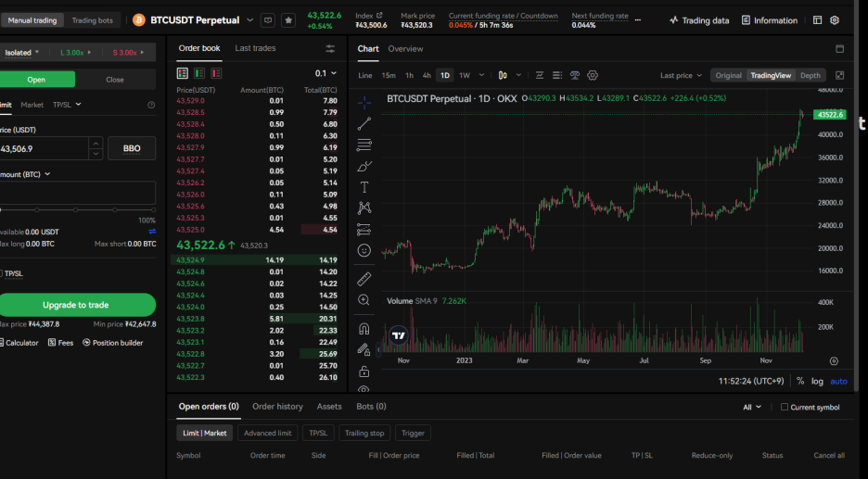Select the zoom-in magnifier tool
The width and height of the screenshot is (868, 479).
364,300
